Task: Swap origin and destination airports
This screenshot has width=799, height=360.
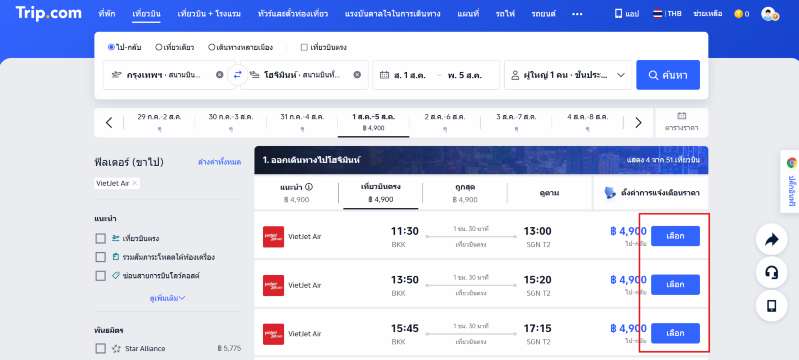Action: coord(237,75)
